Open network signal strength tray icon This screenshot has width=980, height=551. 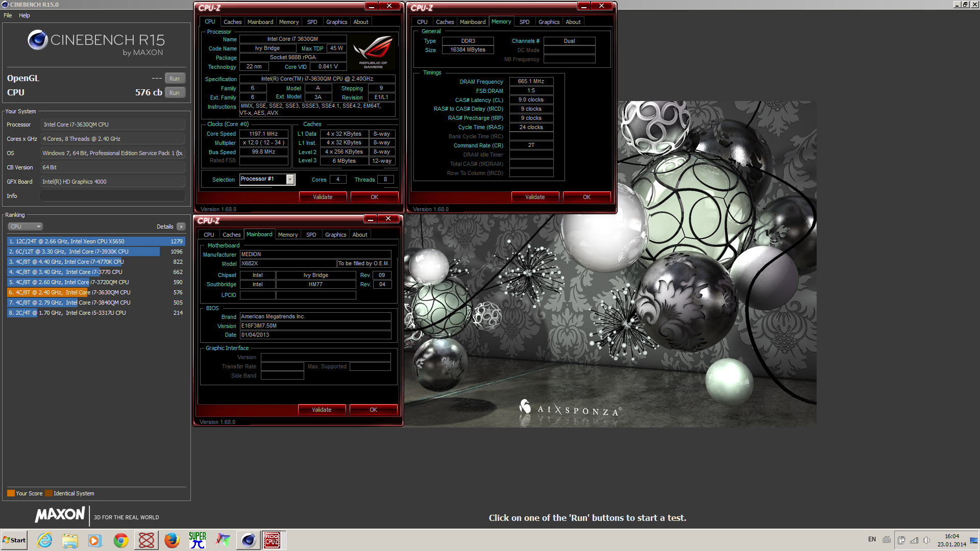point(914,540)
